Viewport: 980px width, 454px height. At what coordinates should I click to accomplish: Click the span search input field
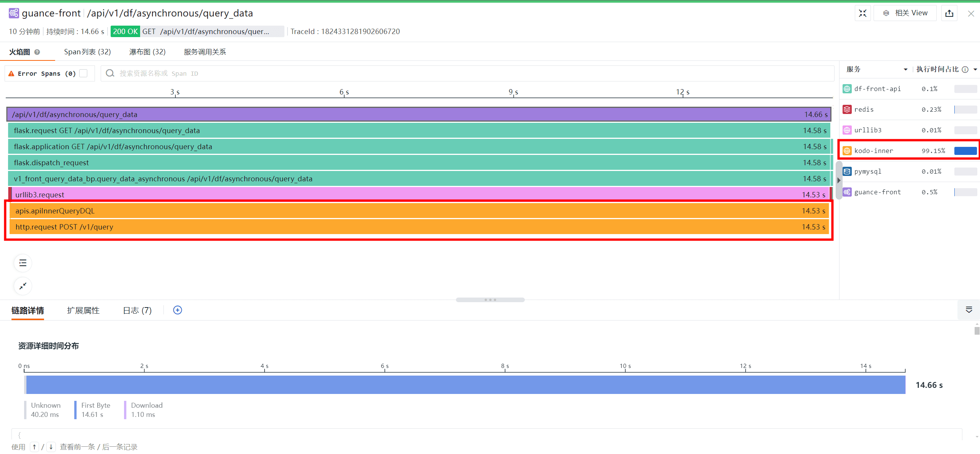pos(467,73)
